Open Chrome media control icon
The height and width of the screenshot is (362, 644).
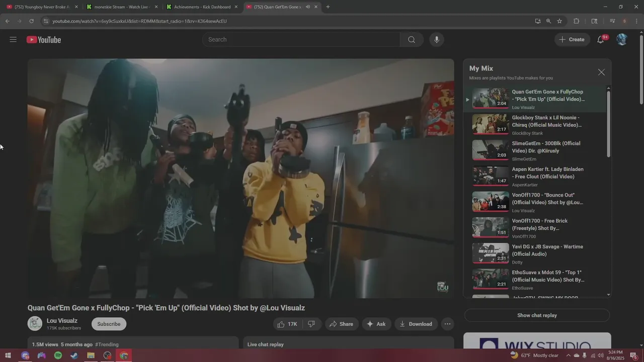(x=612, y=21)
